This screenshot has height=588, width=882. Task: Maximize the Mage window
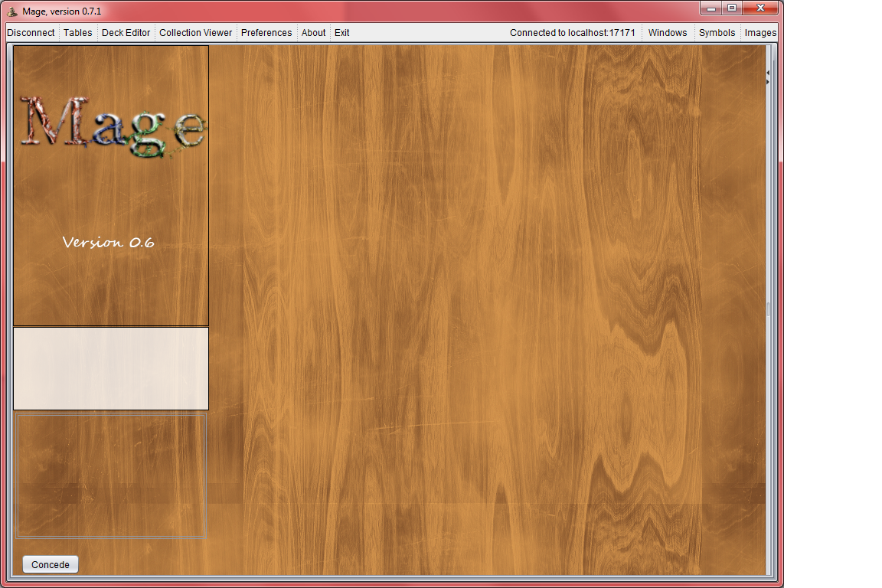pos(732,8)
